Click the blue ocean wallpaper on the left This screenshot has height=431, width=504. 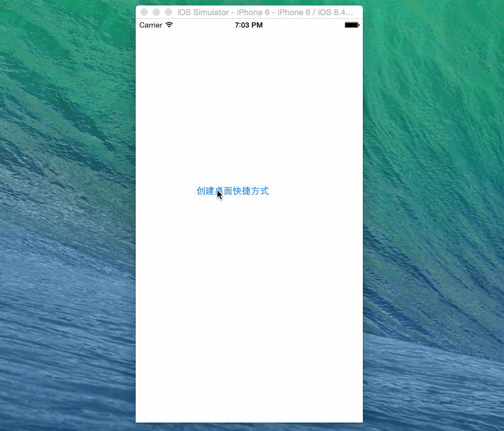pyautogui.click(x=67, y=242)
